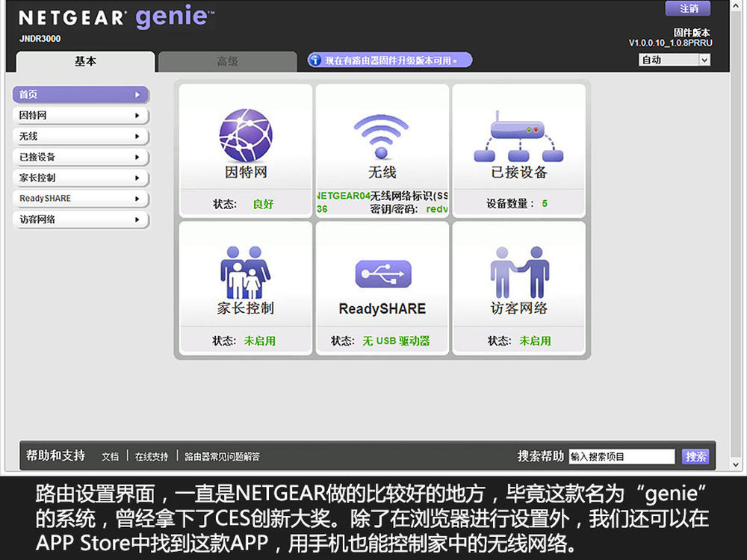
Task: Click the 无线 tile title
Action: click(382, 172)
